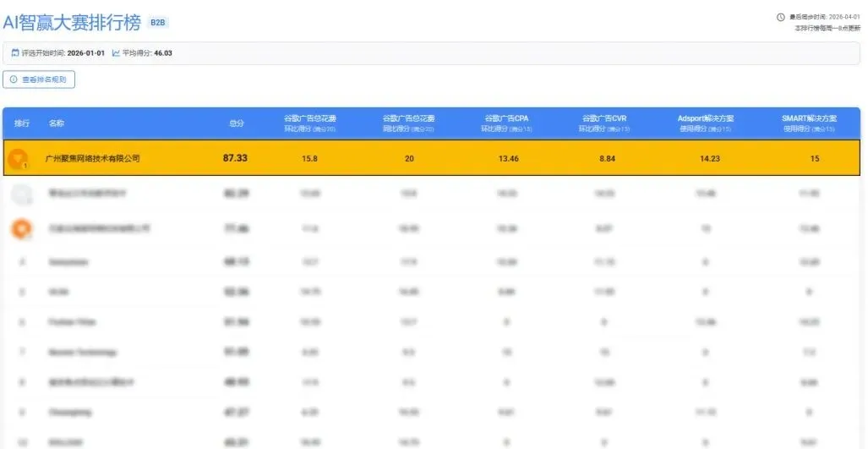Click the B2B badge next to the title
Screen dimensions: 868x449
click(x=157, y=23)
